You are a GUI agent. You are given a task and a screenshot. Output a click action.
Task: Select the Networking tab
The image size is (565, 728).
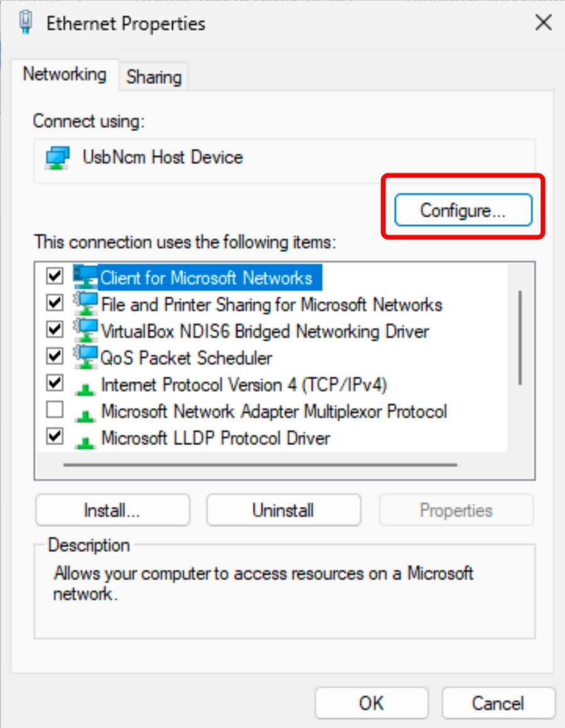click(x=65, y=73)
